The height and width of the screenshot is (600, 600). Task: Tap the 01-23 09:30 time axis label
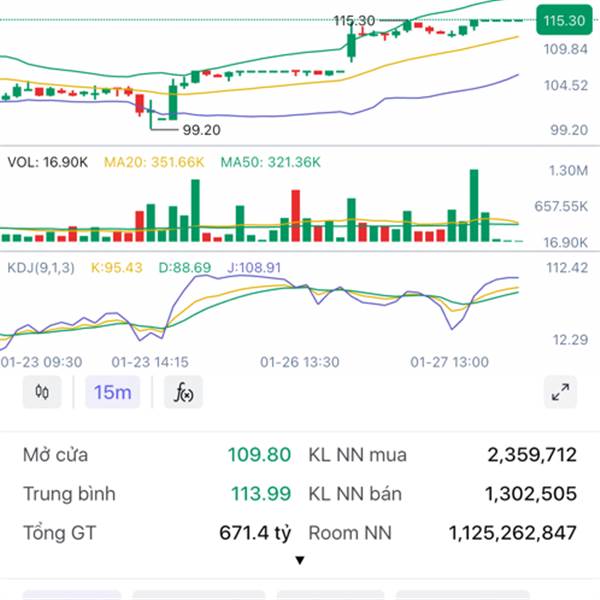click(41, 362)
